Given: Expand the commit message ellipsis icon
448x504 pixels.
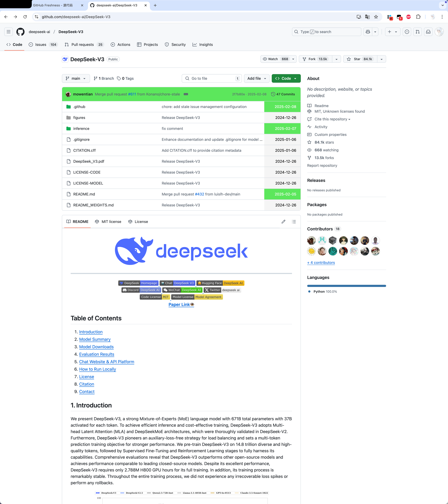Looking at the screenshot, I should click(x=186, y=94).
